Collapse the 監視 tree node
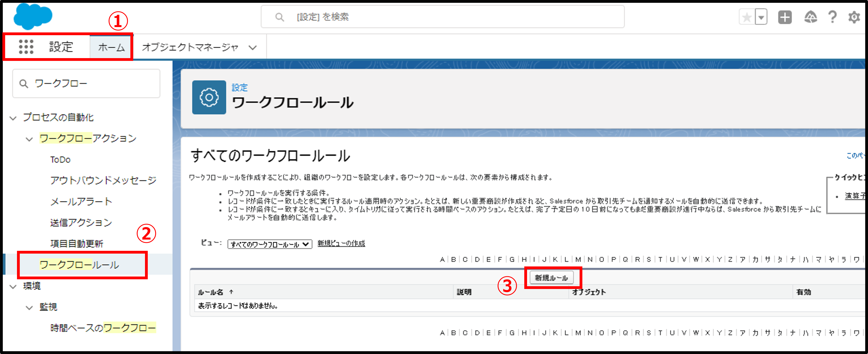This screenshot has height=354, width=868. 30,308
